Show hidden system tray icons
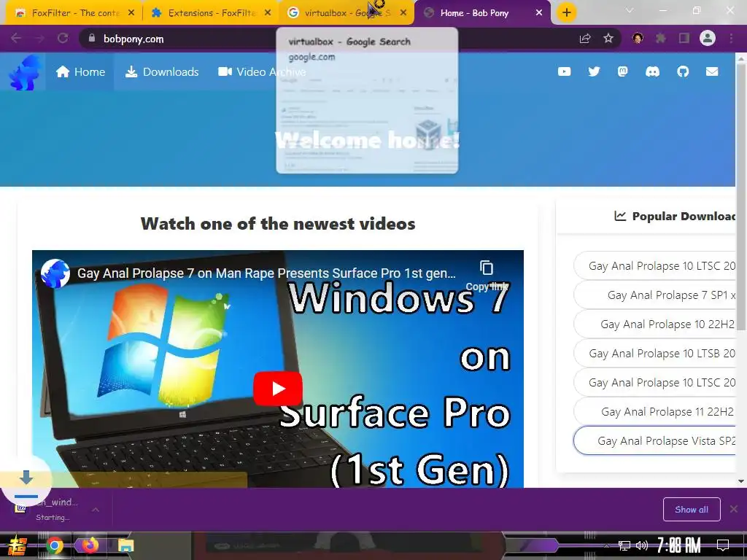747x560 pixels. coord(606,545)
